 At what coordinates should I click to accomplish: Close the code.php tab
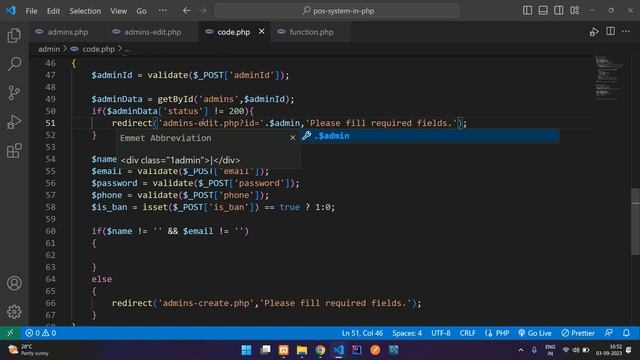pyautogui.click(x=262, y=31)
